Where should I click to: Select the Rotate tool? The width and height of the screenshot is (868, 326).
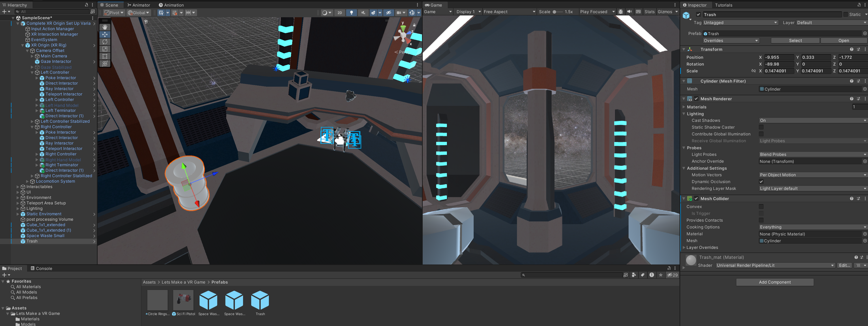105,42
